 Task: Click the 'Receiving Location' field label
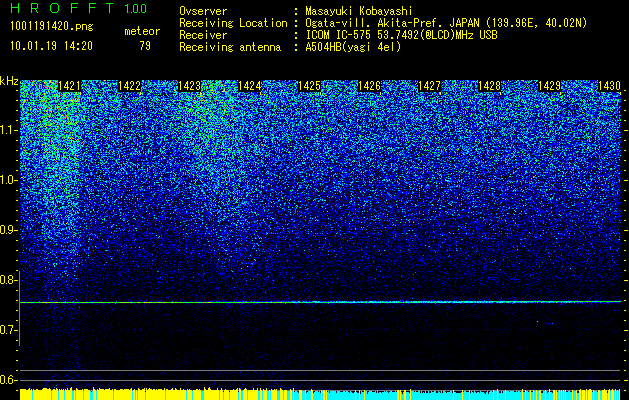(233, 23)
